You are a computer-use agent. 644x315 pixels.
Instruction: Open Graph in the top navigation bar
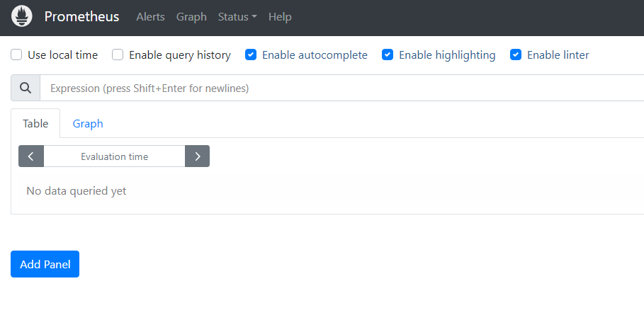coord(191,17)
